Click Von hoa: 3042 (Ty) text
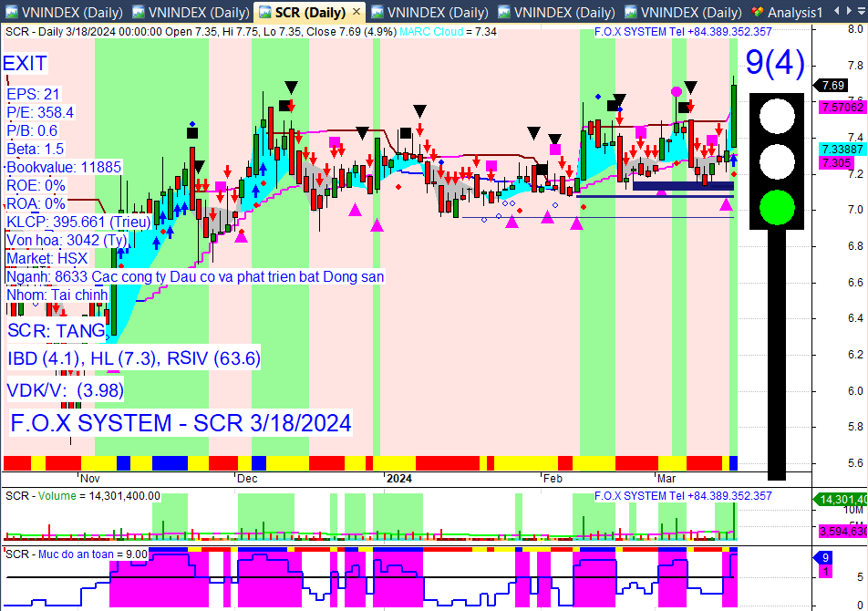 pyautogui.click(x=67, y=240)
